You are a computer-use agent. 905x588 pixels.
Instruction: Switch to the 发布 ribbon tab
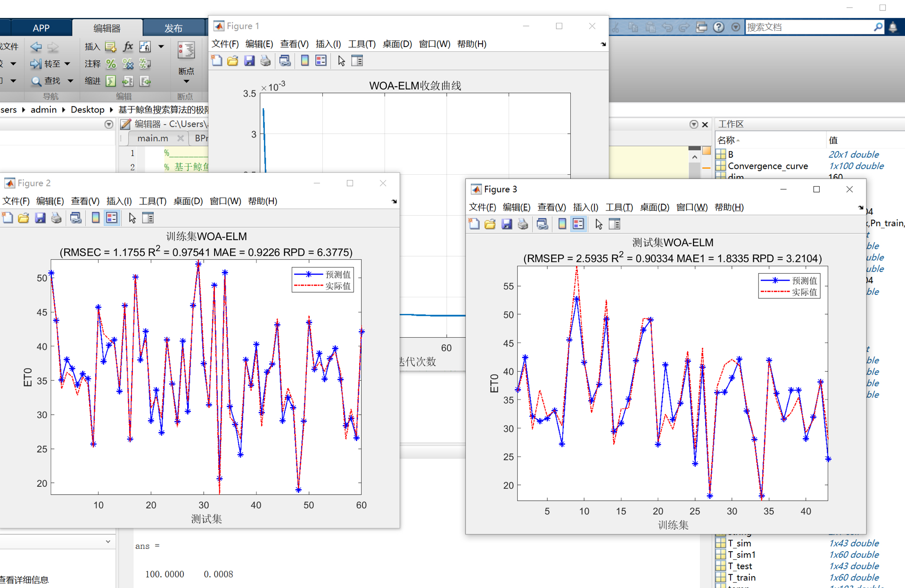173,28
